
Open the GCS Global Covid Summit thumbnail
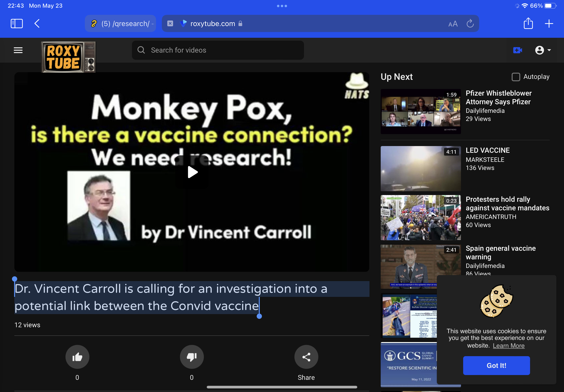point(409,365)
